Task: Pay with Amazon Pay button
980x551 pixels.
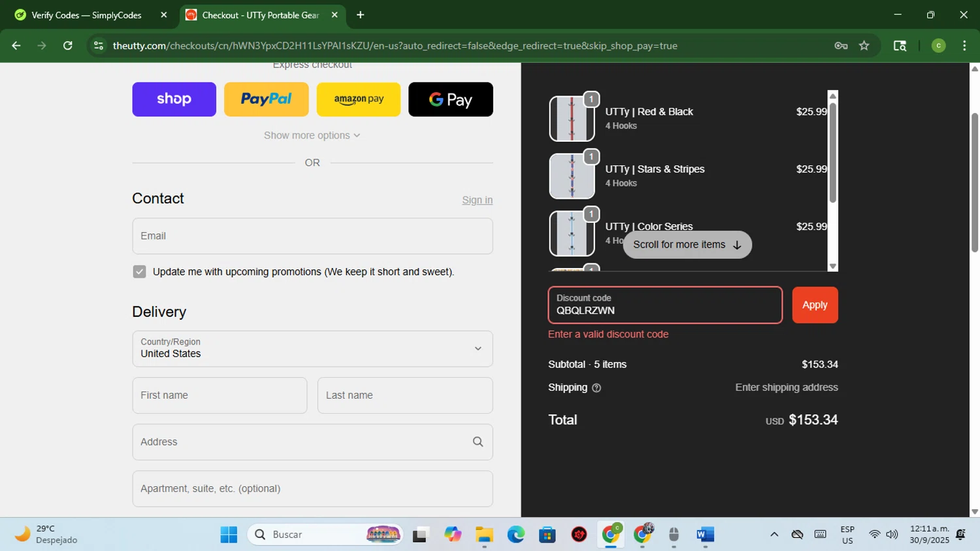Action: (x=359, y=99)
